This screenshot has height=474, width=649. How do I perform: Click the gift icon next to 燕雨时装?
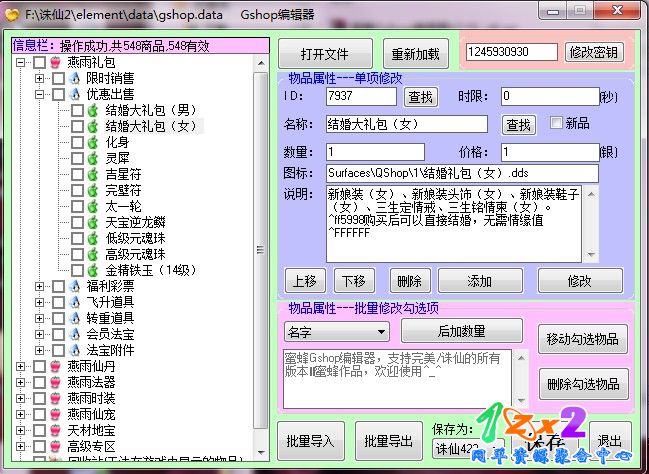click(56, 398)
